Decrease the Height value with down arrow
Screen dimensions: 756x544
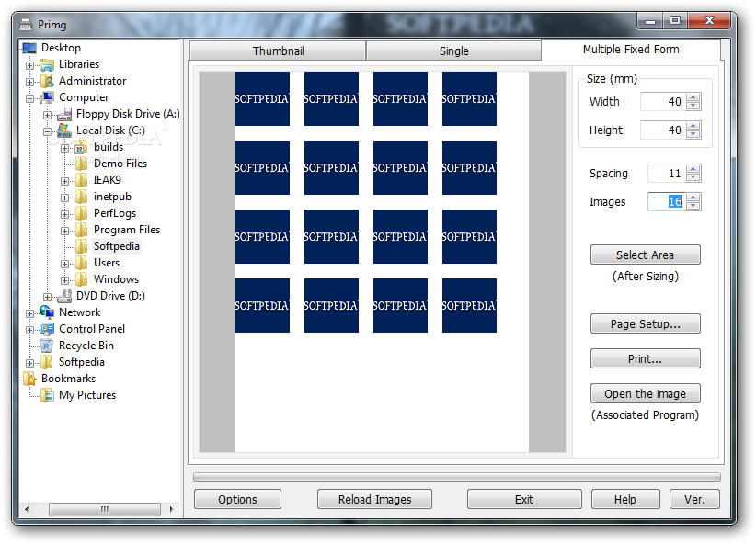[693, 134]
